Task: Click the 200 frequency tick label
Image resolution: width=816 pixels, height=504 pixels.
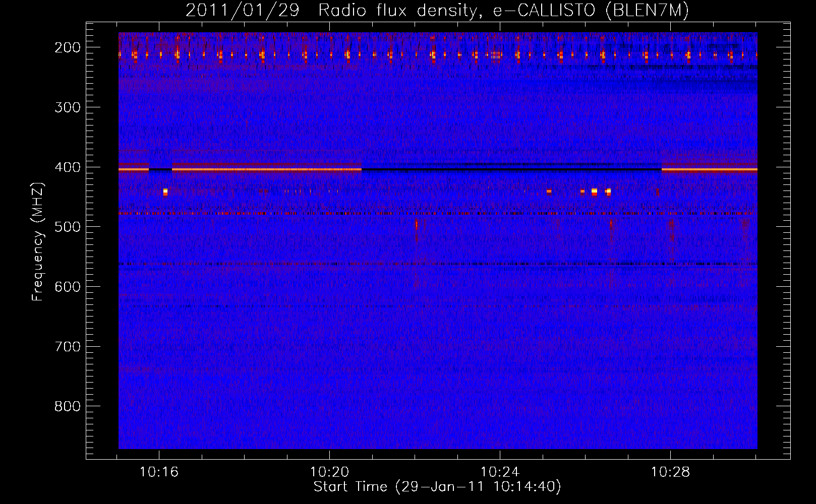Action: click(x=68, y=47)
